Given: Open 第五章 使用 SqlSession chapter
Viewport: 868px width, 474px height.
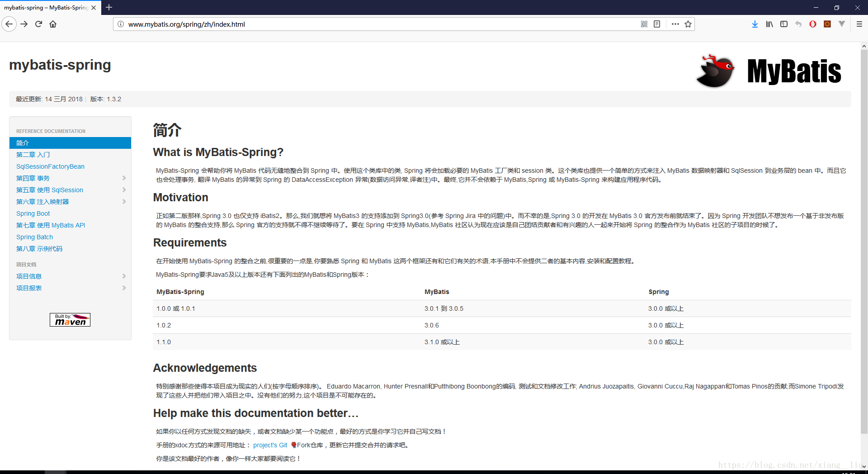Looking at the screenshot, I should [x=50, y=190].
